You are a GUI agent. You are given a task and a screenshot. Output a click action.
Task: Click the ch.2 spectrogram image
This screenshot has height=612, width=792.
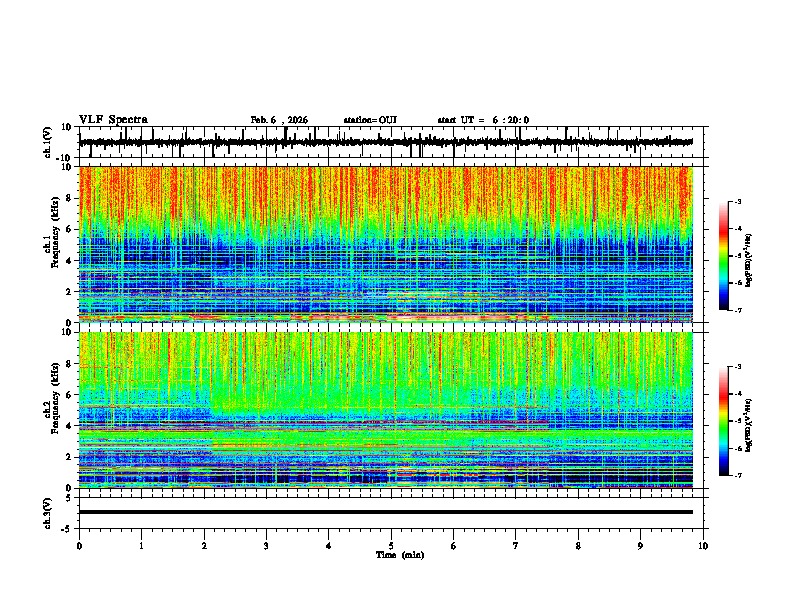[x=385, y=410]
